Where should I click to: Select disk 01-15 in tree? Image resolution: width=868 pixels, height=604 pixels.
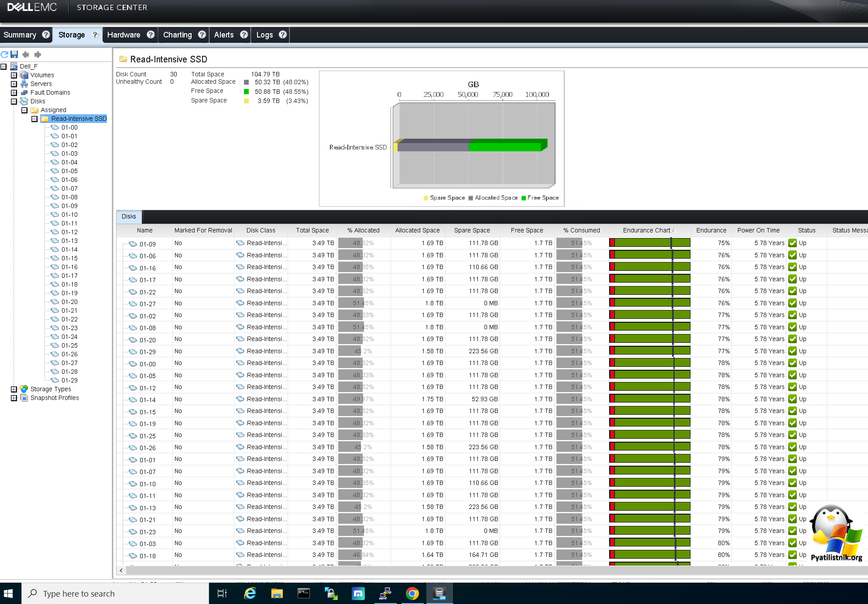click(x=69, y=258)
